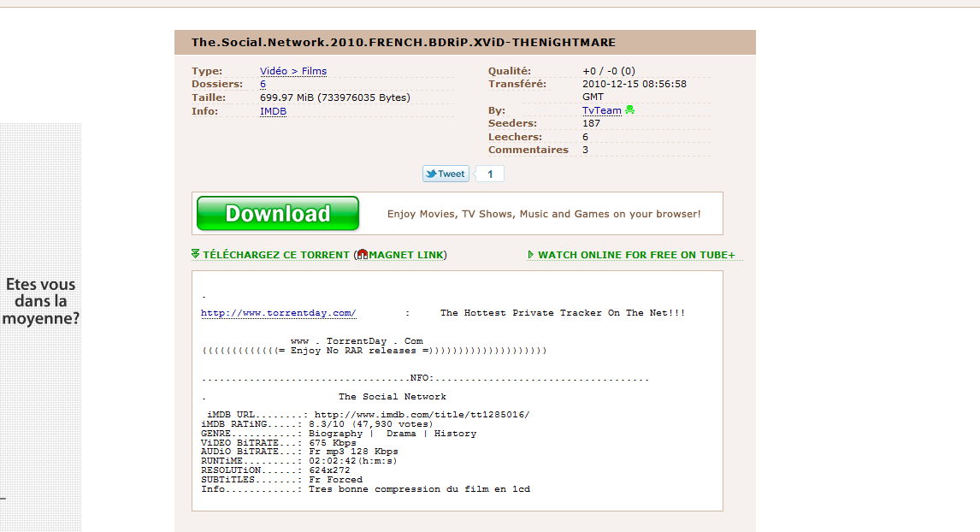
Task: Click the Commentaires count value
Action: pyautogui.click(x=586, y=150)
